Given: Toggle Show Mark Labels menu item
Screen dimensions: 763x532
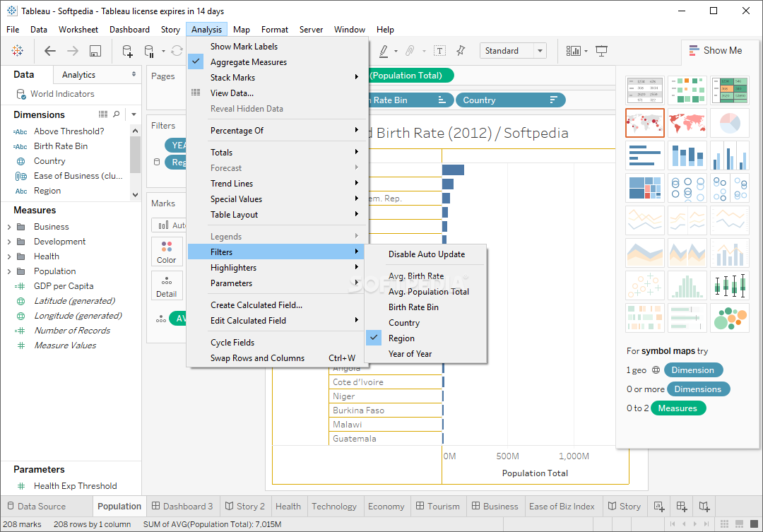Looking at the screenshot, I should 278,46.
